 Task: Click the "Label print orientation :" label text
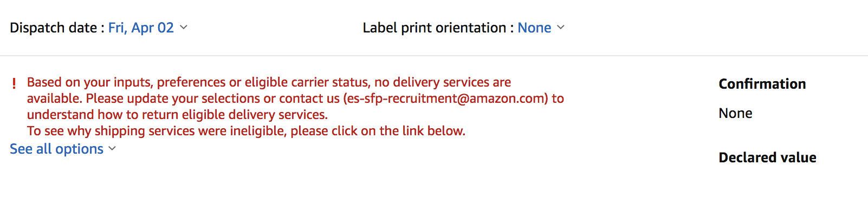(438, 28)
